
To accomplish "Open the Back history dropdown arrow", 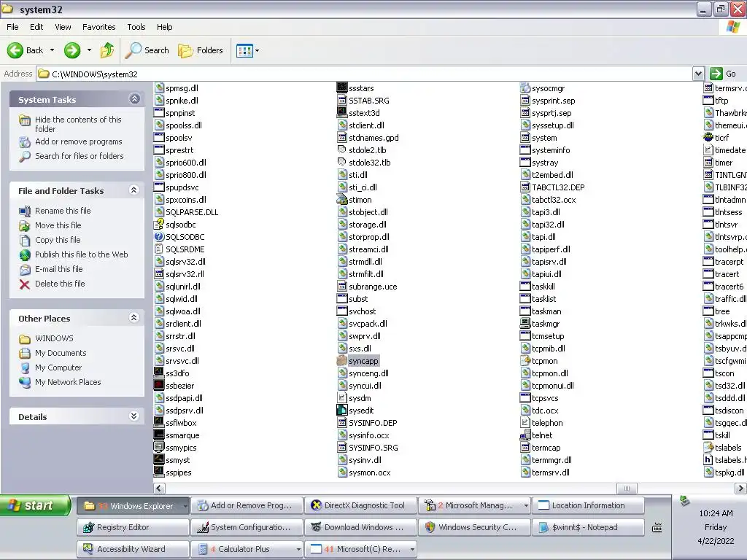I will point(52,50).
